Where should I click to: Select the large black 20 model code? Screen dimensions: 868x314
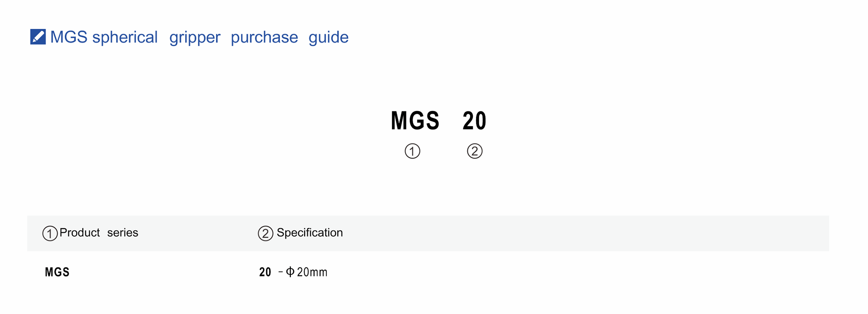coord(474,120)
